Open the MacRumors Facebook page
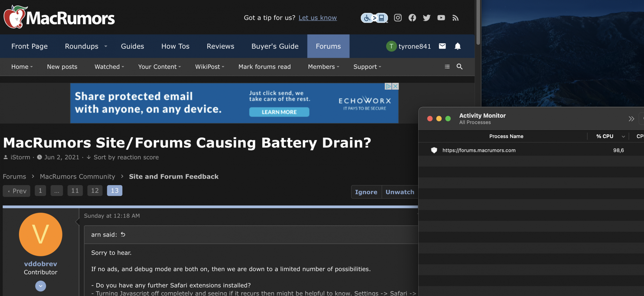The image size is (644, 296). 412,18
